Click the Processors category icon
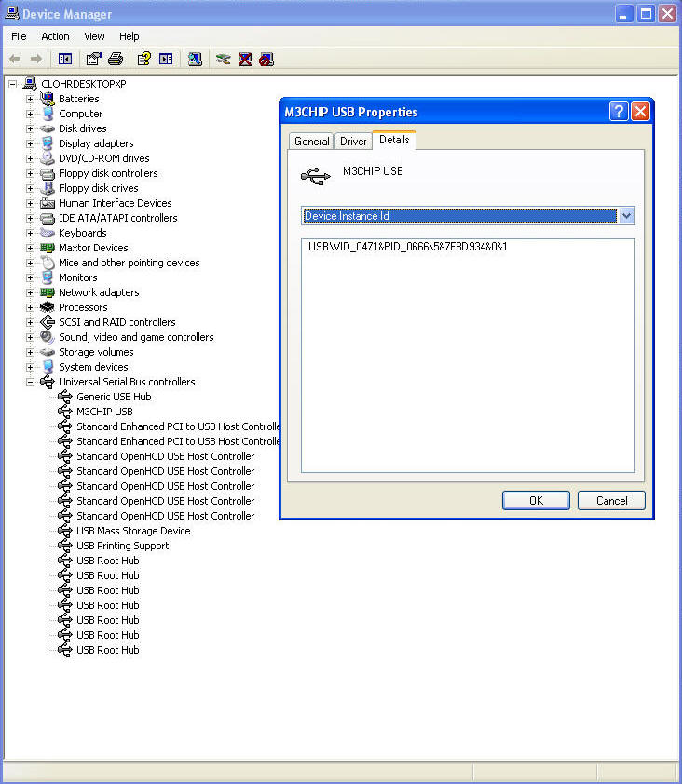The height and width of the screenshot is (784, 682). click(48, 307)
